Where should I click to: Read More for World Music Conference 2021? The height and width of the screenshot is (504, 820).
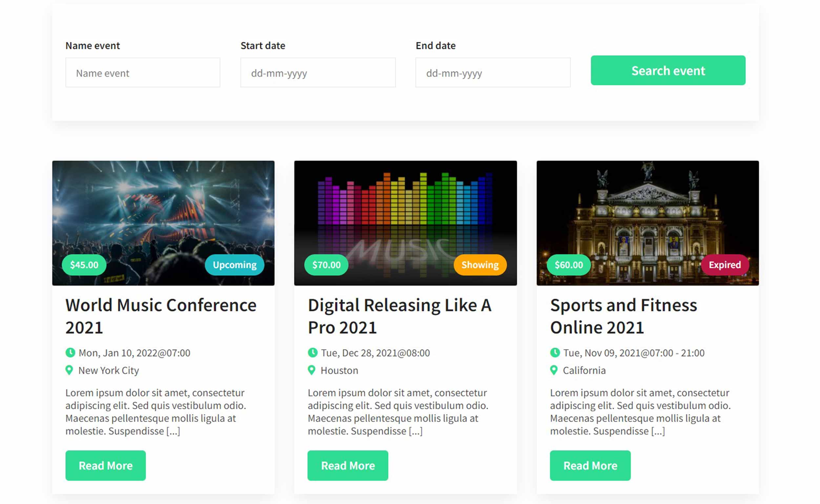[x=106, y=466]
